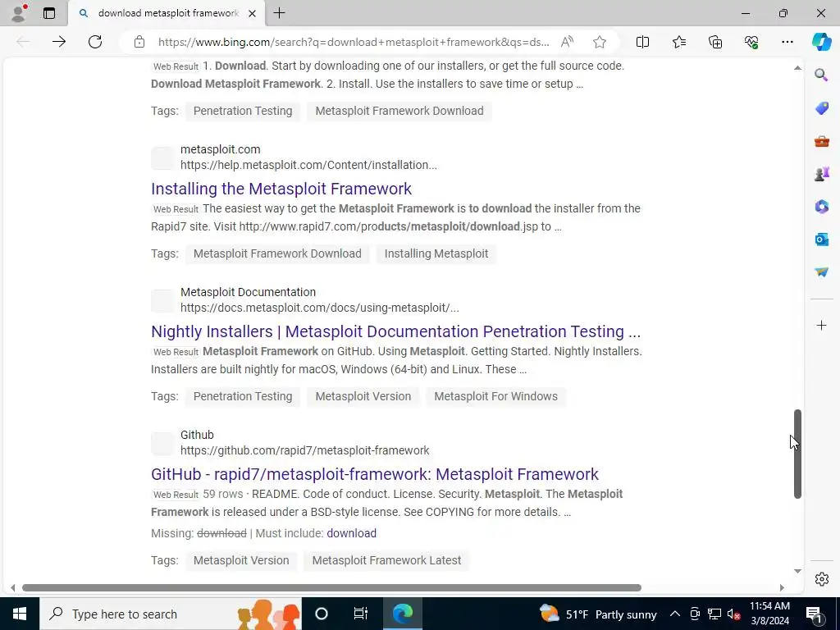This screenshot has width=840, height=630.
Task: Open the profile icon in title bar
Action: coord(19,13)
